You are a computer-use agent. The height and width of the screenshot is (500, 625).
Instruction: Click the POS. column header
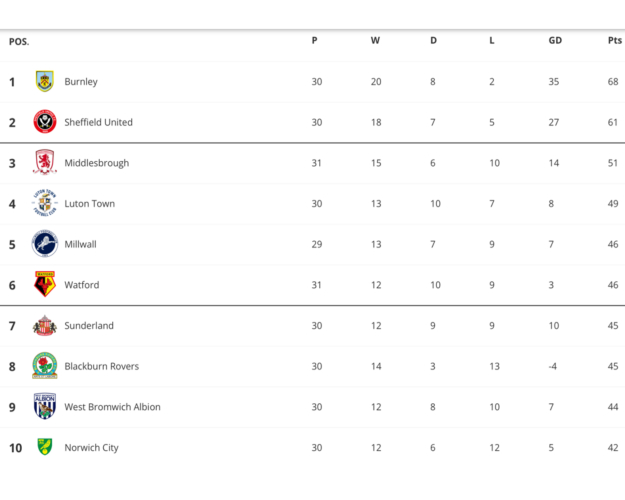tap(19, 42)
